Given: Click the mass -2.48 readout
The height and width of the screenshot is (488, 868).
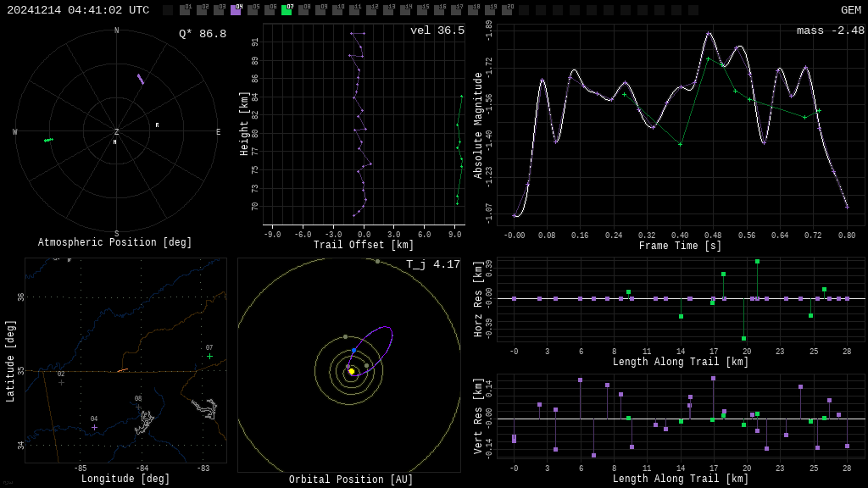Looking at the screenshot, I should (830, 30).
